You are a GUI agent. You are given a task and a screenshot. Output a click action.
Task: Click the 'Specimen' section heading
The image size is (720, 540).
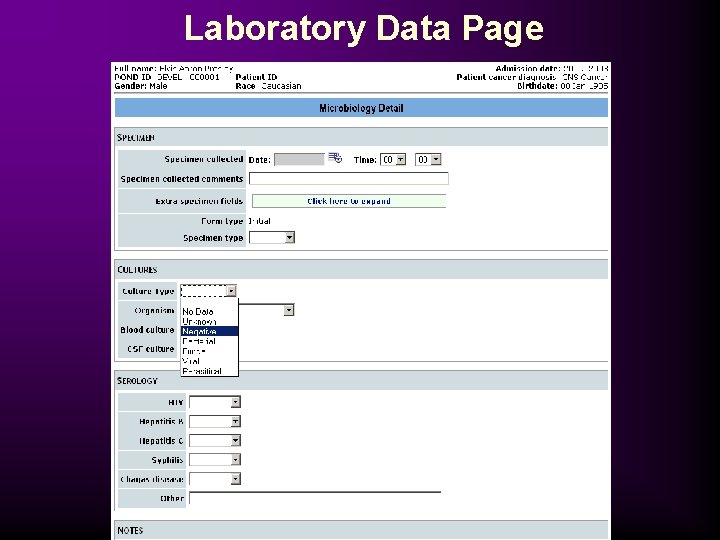pyautogui.click(x=135, y=138)
